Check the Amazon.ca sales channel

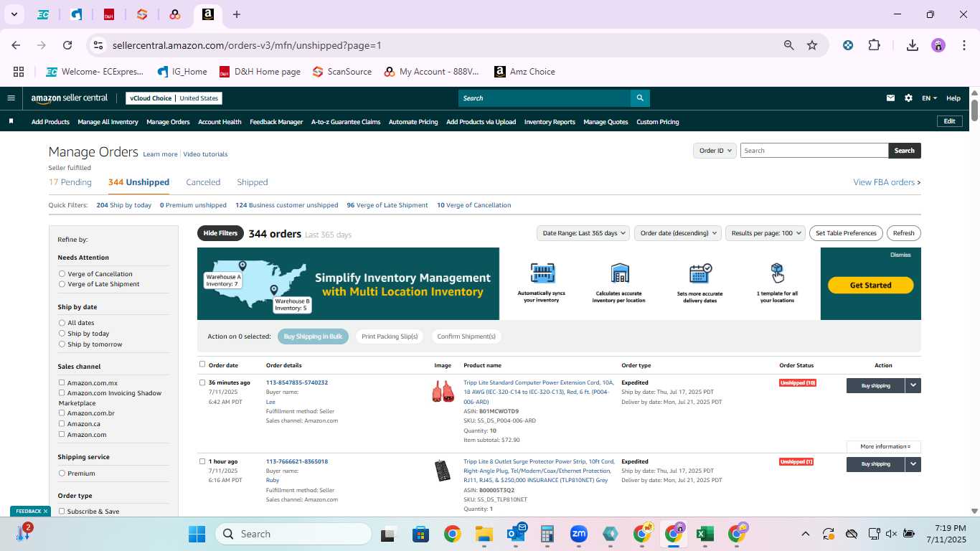tap(62, 424)
